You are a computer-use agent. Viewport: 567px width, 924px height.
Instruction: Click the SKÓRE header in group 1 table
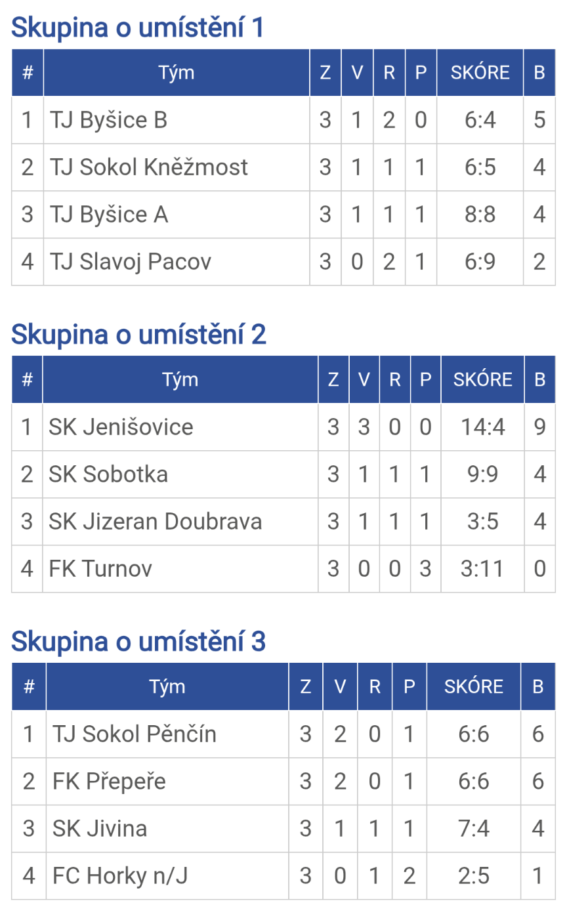[480, 72]
